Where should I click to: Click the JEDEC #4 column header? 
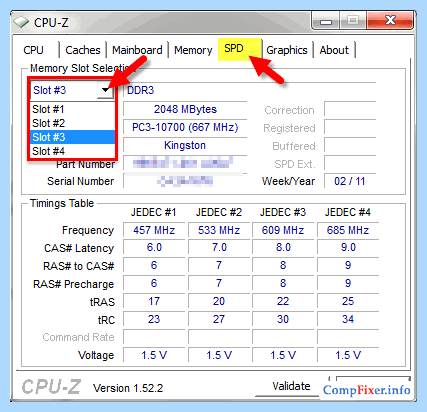click(348, 212)
